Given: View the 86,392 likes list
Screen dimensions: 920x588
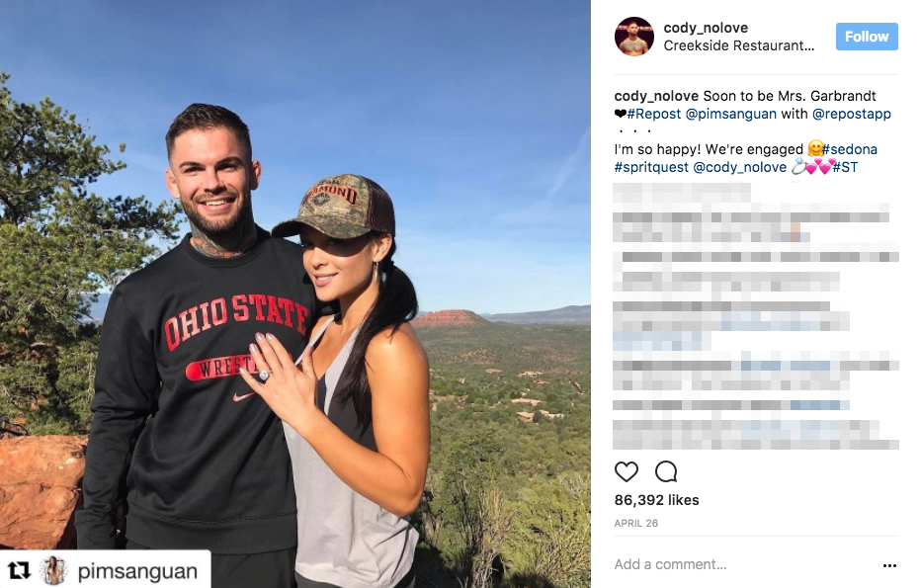Looking at the screenshot, I should tap(656, 500).
